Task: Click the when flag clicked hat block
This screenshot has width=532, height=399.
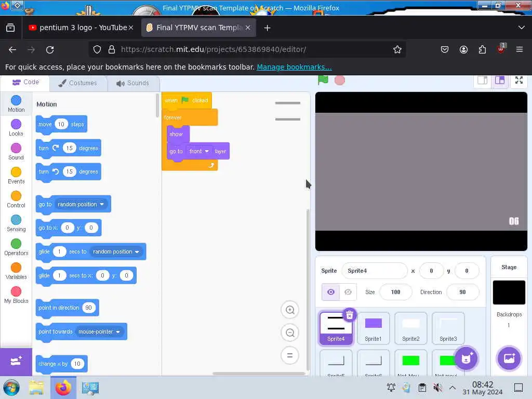Action: coord(187,100)
